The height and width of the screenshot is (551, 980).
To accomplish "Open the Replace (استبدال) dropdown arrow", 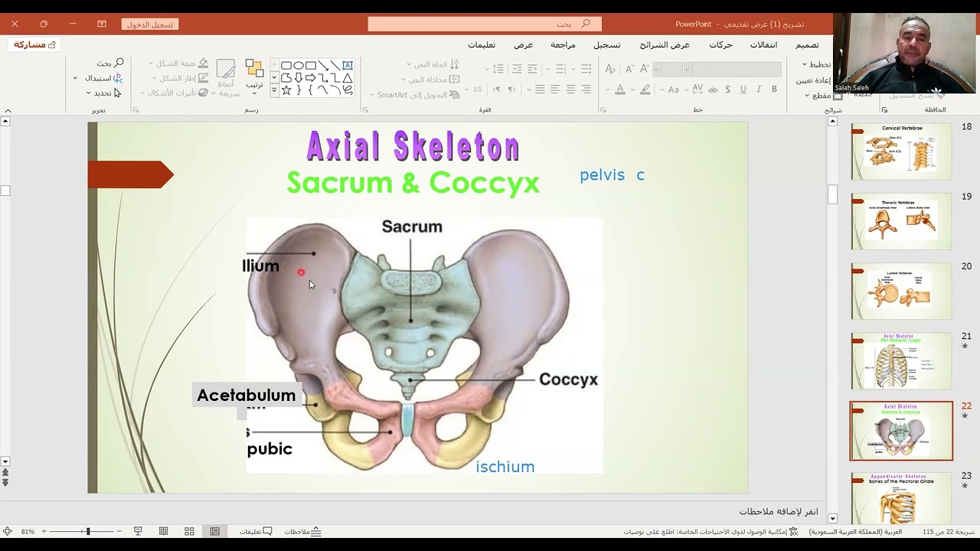I will (75, 78).
